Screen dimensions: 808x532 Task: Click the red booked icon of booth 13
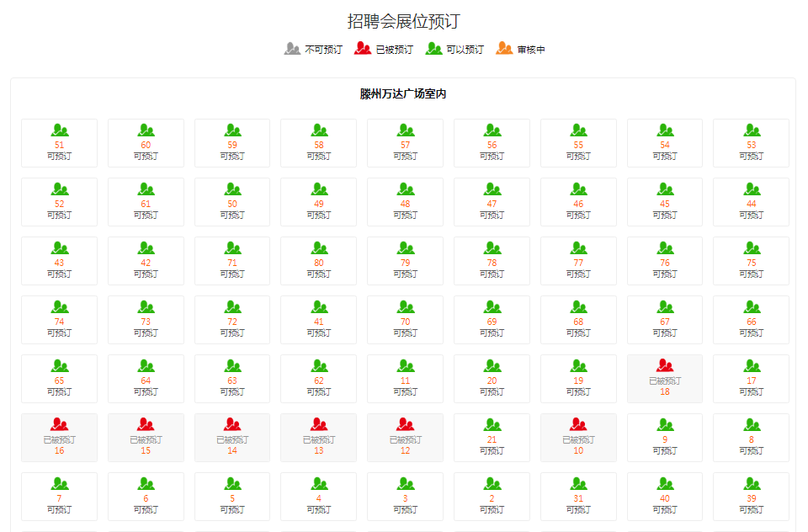(x=320, y=424)
